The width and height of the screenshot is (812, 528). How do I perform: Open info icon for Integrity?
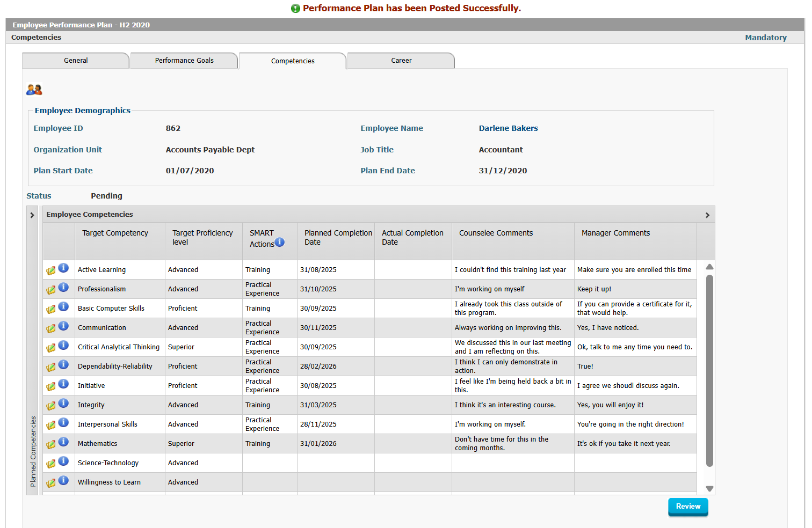point(63,403)
